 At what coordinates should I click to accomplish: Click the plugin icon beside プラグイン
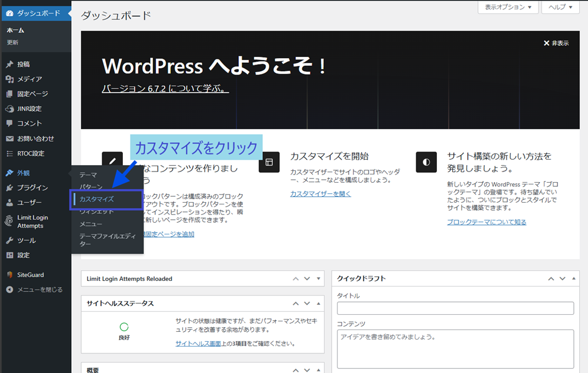point(9,188)
